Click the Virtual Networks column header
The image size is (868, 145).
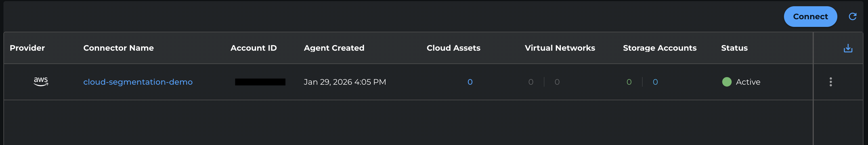(560, 48)
